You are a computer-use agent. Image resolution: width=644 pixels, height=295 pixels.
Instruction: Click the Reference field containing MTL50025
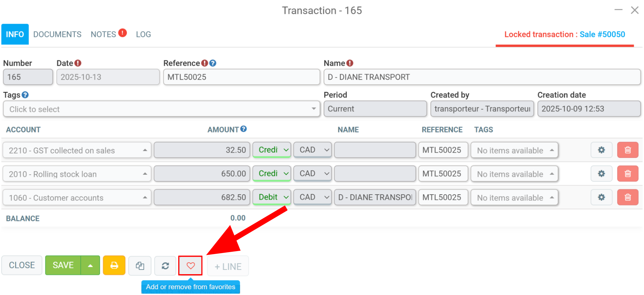tap(241, 77)
